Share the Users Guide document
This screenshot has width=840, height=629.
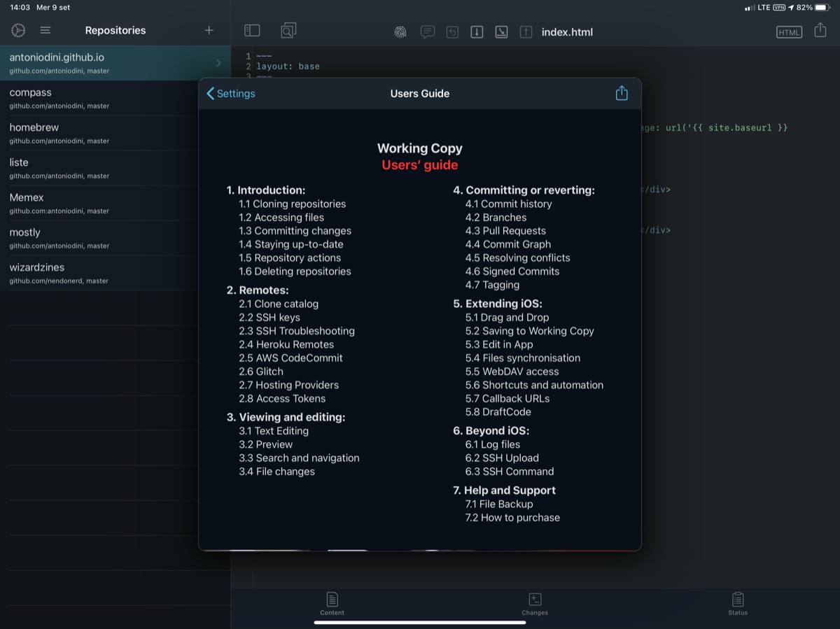[x=622, y=93]
